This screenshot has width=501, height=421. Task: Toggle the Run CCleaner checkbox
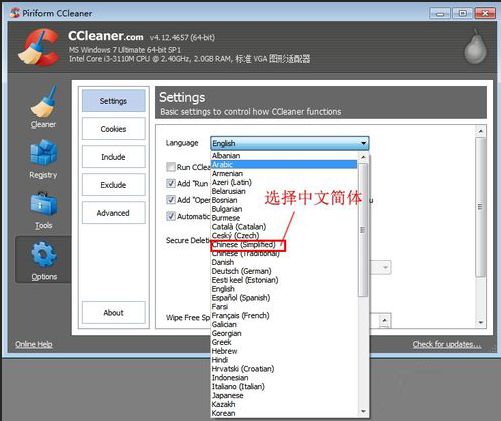171,167
